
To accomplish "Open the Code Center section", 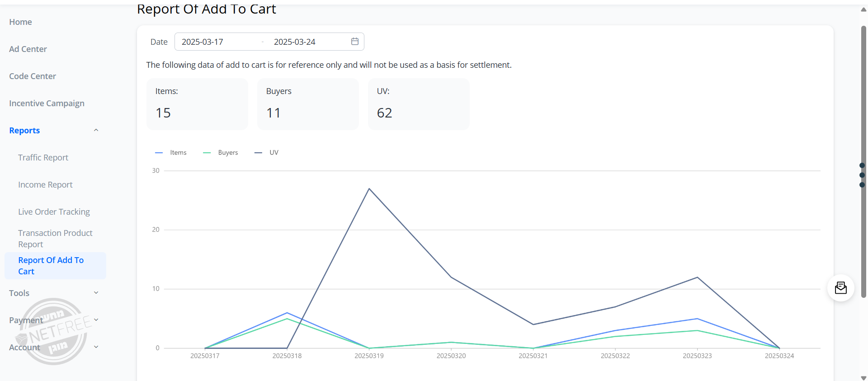I will point(33,76).
